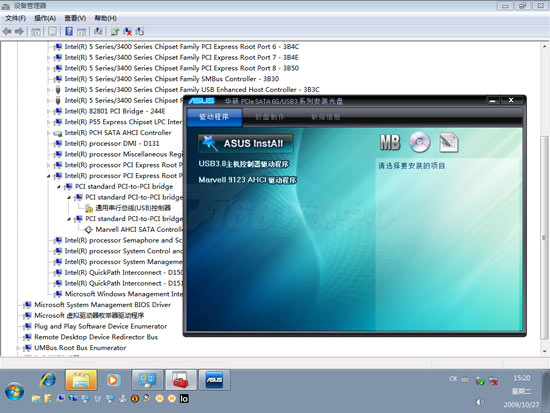The image size is (550, 413).
Task: Minimize the ASUS installer window
Action: click(492, 101)
